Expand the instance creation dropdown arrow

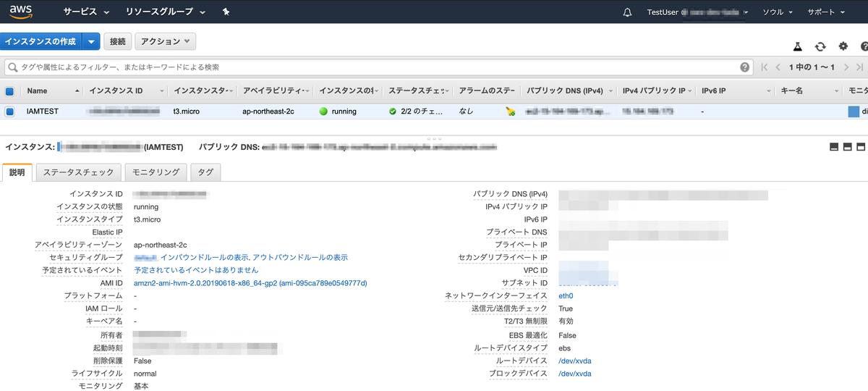tap(91, 42)
